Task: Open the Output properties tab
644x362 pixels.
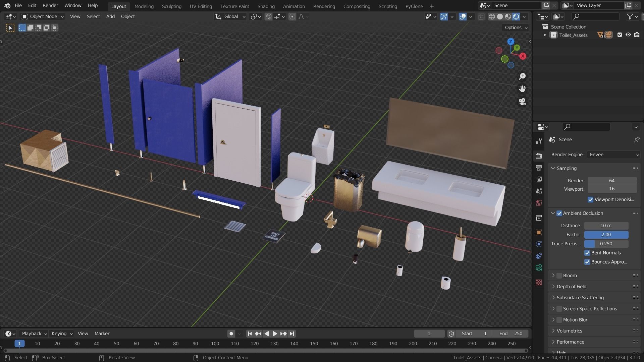Action: point(539,168)
